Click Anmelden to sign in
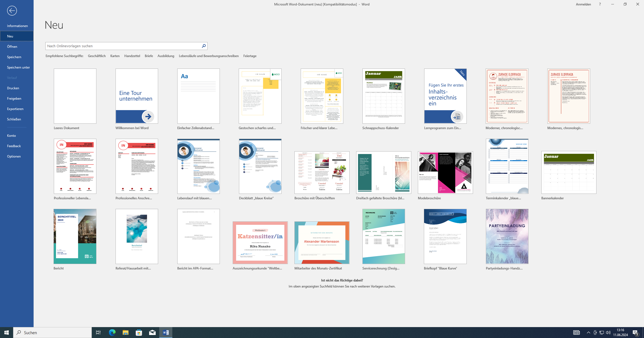 pos(583,4)
